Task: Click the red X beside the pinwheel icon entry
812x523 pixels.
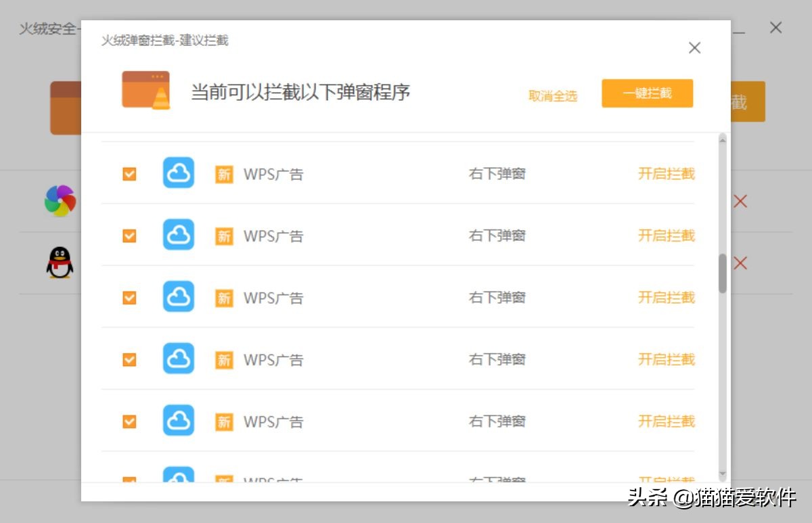Action: click(739, 201)
